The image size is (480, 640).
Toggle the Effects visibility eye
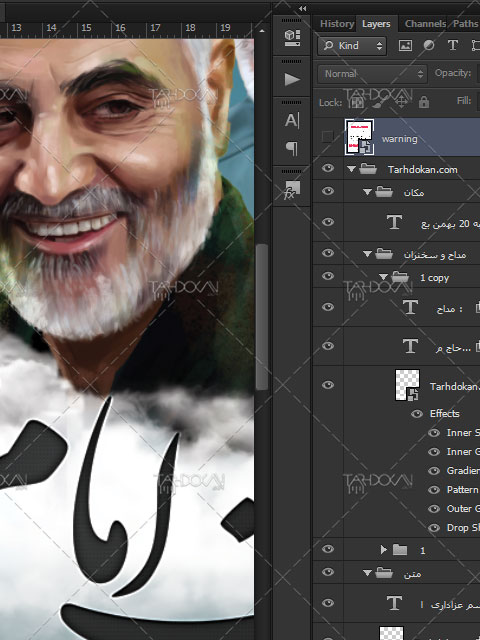(417, 414)
